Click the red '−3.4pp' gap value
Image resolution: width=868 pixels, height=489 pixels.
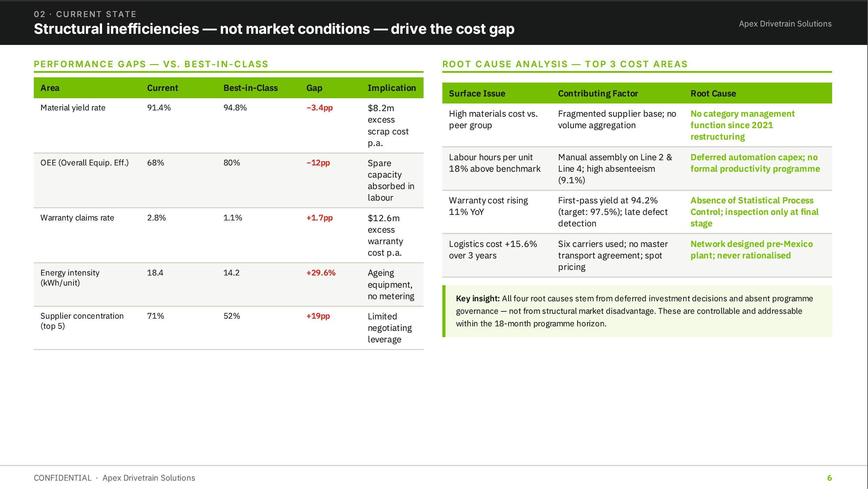tap(320, 108)
